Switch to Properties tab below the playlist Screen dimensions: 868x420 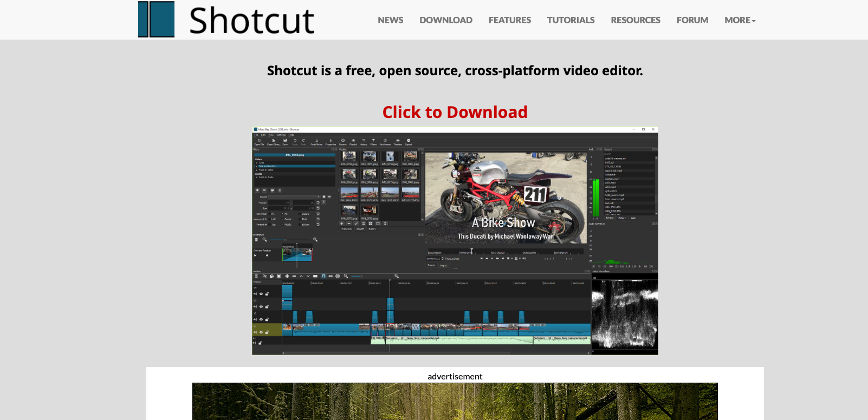pyautogui.click(x=346, y=229)
